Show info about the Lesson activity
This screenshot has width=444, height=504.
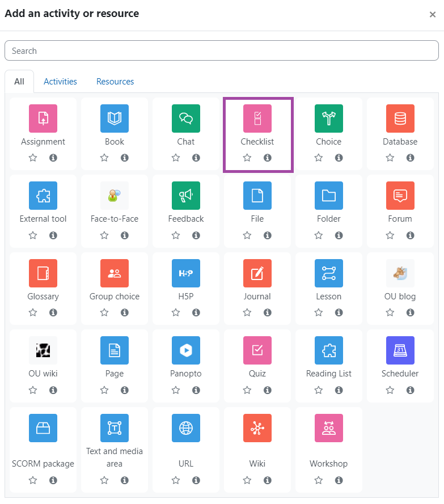coord(339,312)
